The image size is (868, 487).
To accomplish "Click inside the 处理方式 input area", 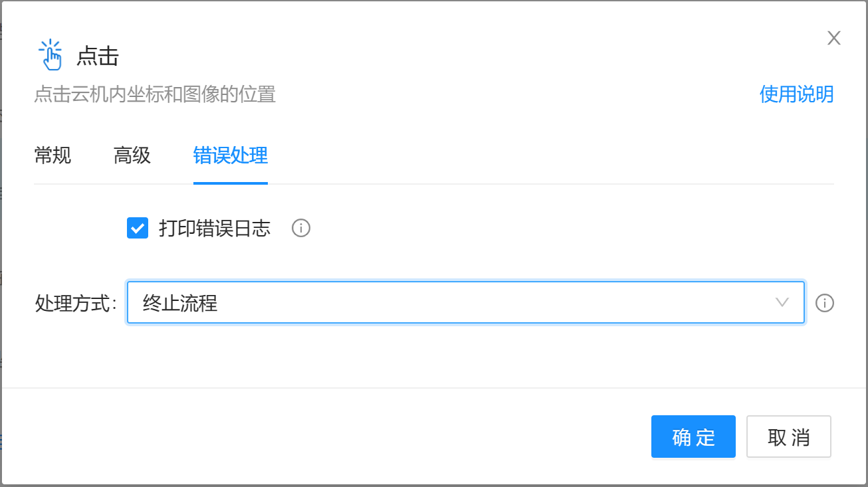I will [x=399, y=303].
